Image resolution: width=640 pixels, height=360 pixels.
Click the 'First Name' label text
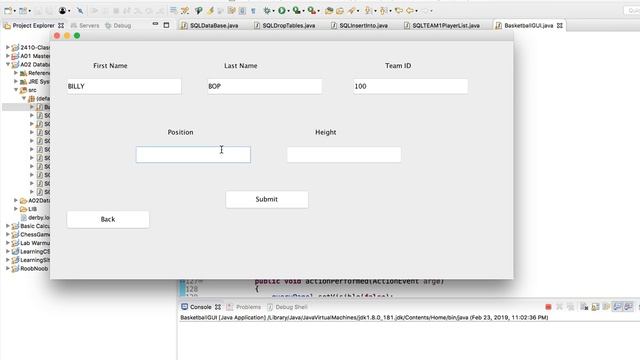[110, 66]
